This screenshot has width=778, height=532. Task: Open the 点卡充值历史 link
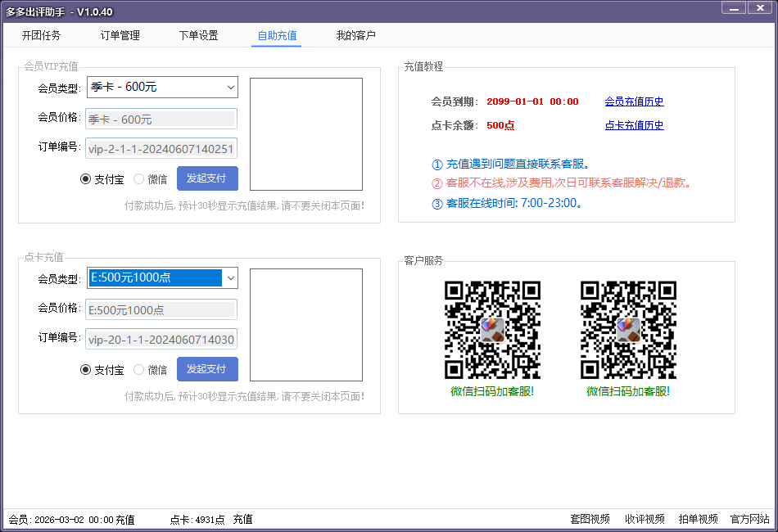click(x=634, y=126)
